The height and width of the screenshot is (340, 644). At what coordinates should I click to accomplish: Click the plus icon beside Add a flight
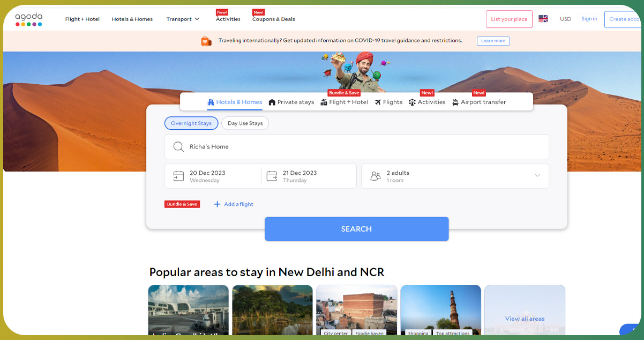click(x=217, y=204)
